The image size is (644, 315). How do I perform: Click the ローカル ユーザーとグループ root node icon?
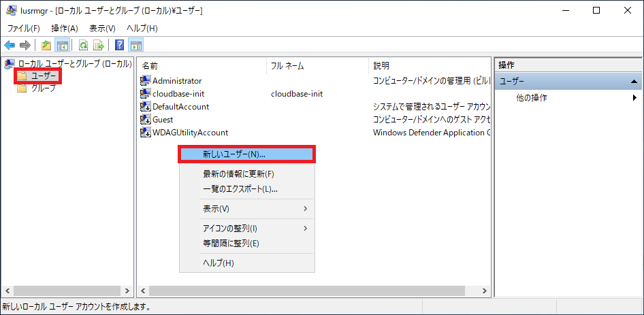click(9, 64)
